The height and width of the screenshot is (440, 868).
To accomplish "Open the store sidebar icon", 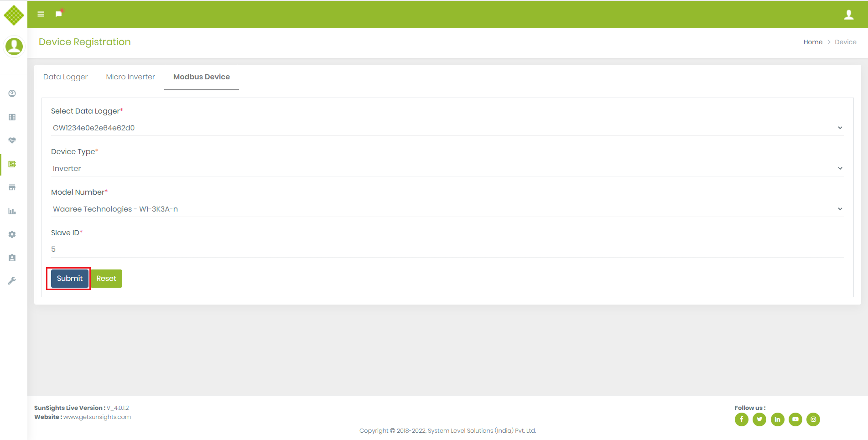I will tap(12, 187).
